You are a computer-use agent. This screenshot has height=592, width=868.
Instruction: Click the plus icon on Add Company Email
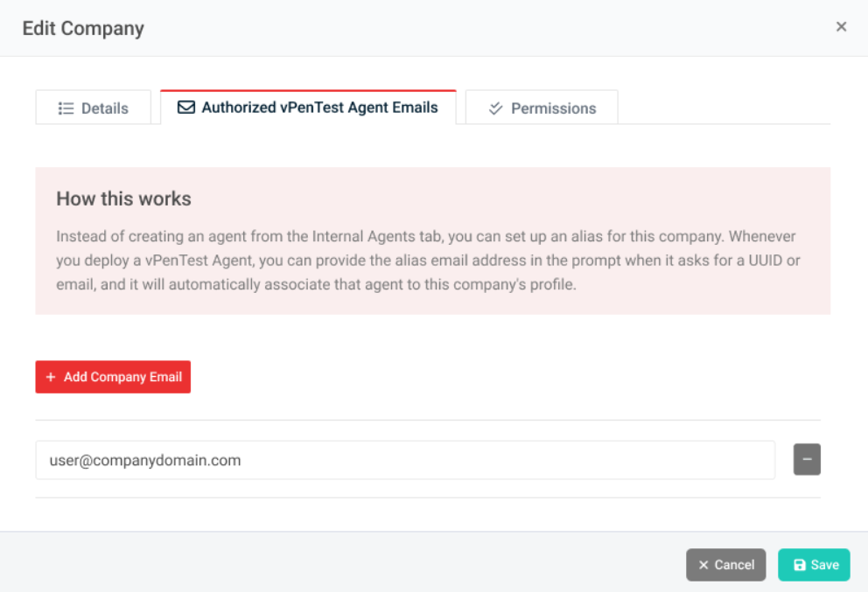tap(51, 377)
